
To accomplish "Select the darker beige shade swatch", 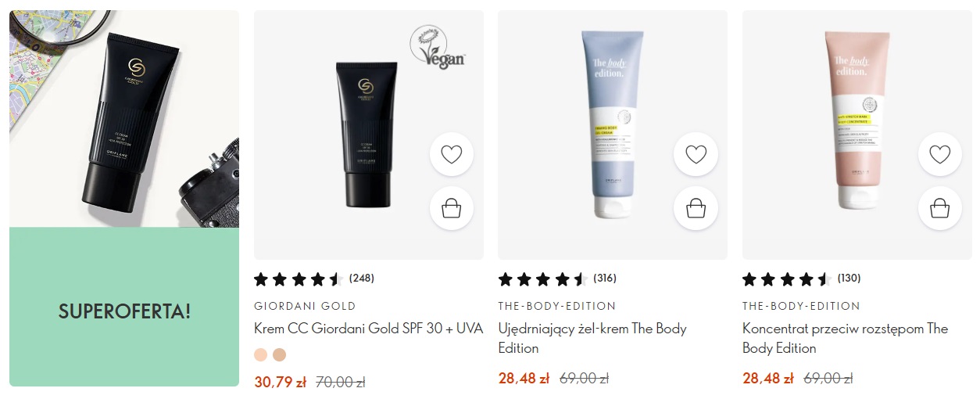I will click(x=280, y=354).
